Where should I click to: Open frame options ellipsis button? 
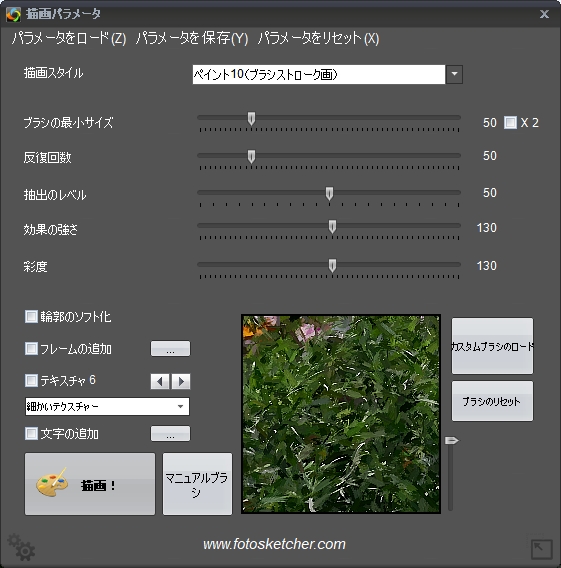tap(170, 348)
